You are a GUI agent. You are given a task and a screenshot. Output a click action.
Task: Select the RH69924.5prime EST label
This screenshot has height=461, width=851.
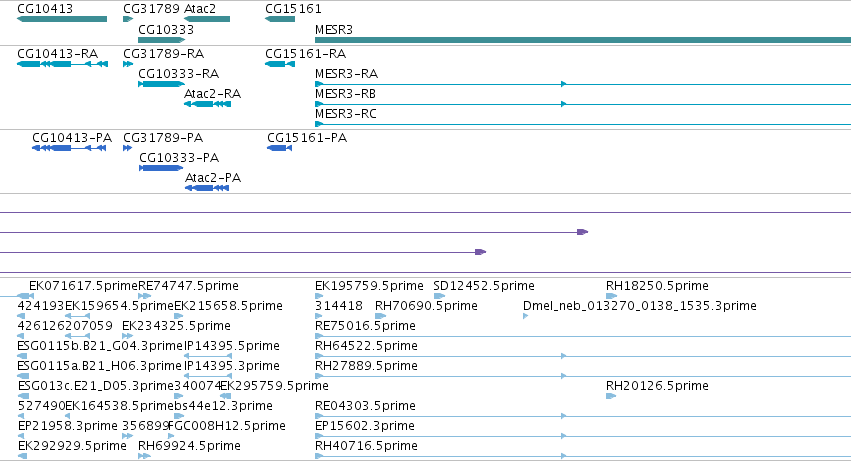[x=189, y=446]
